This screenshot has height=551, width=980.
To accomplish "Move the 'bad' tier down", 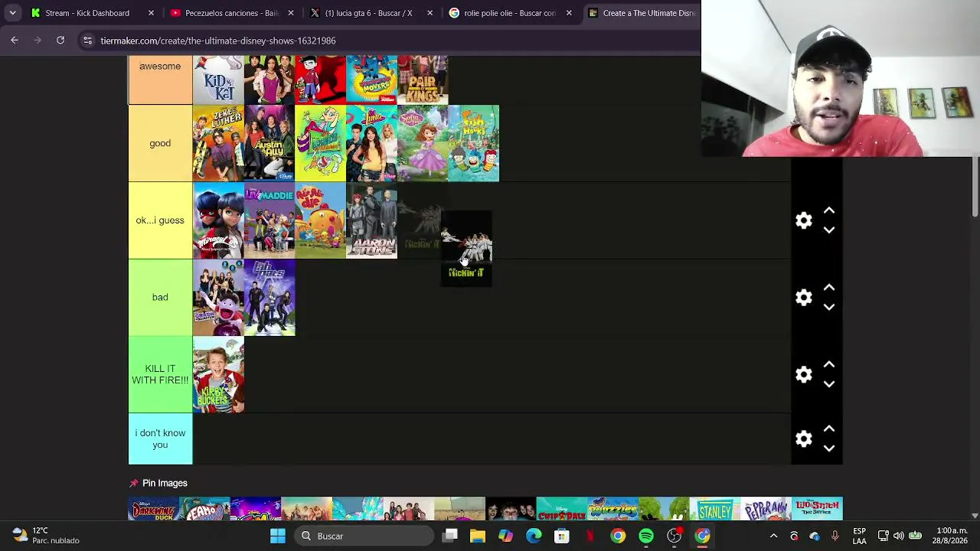I will point(829,308).
